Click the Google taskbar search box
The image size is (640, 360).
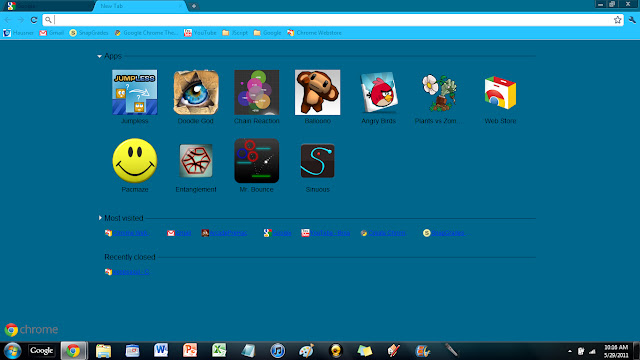coord(42,350)
